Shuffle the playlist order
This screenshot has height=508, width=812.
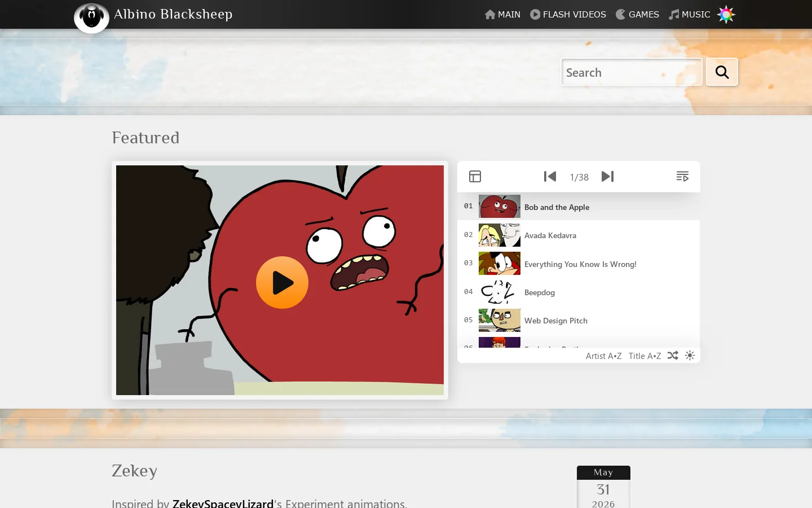coord(673,356)
